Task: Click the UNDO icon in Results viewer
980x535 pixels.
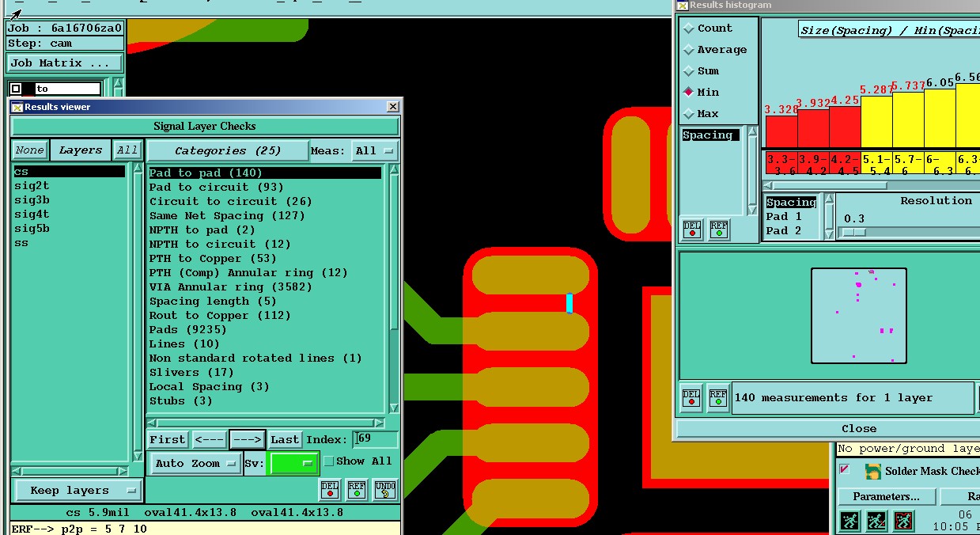Action: pos(384,490)
